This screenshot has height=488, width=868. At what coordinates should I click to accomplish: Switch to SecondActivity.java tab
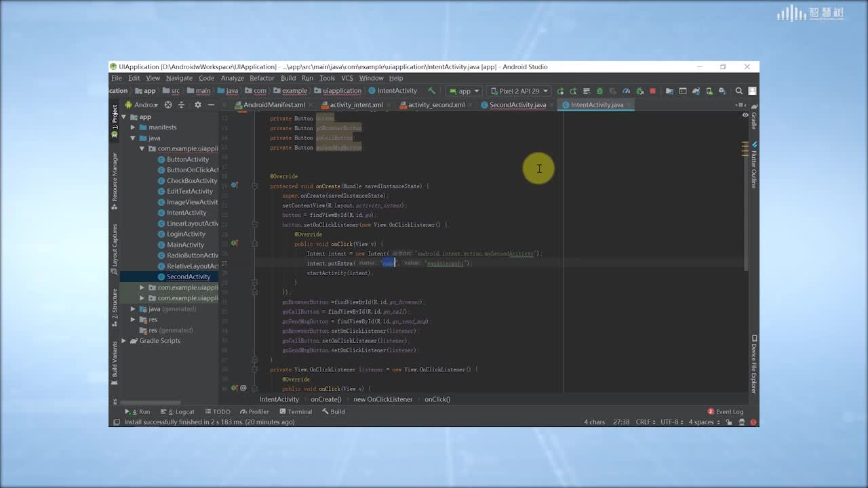coord(517,105)
